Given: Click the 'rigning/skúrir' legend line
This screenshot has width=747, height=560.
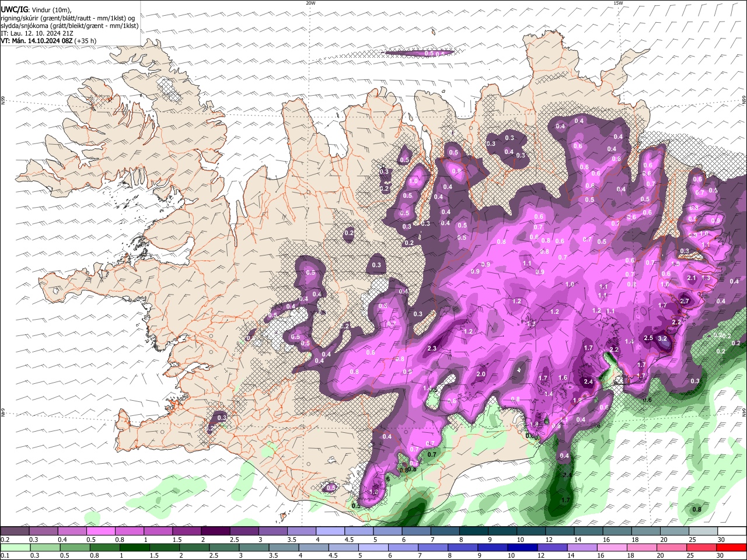Looking at the screenshot, I should [x=68, y=18].
